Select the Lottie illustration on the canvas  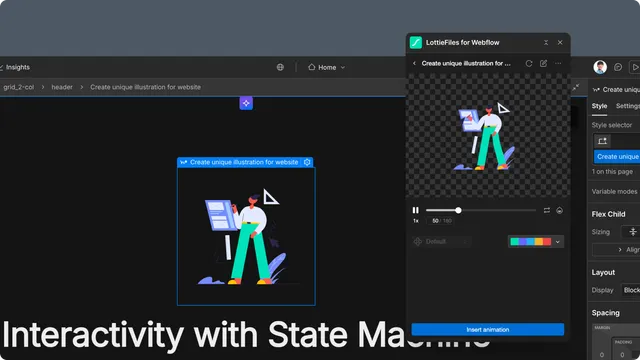point(246,236)
